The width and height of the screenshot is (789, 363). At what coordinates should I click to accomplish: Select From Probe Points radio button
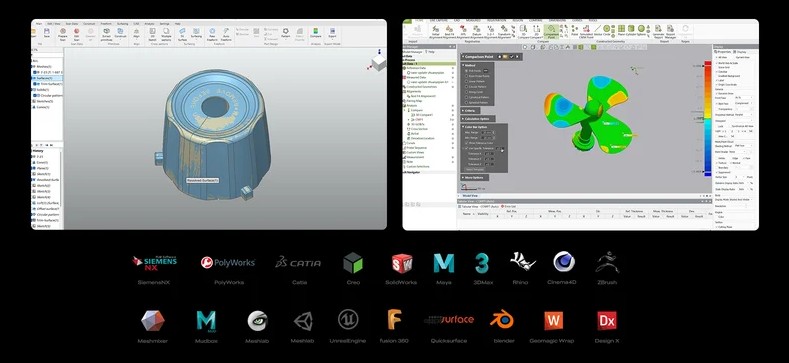coord(467,76)
